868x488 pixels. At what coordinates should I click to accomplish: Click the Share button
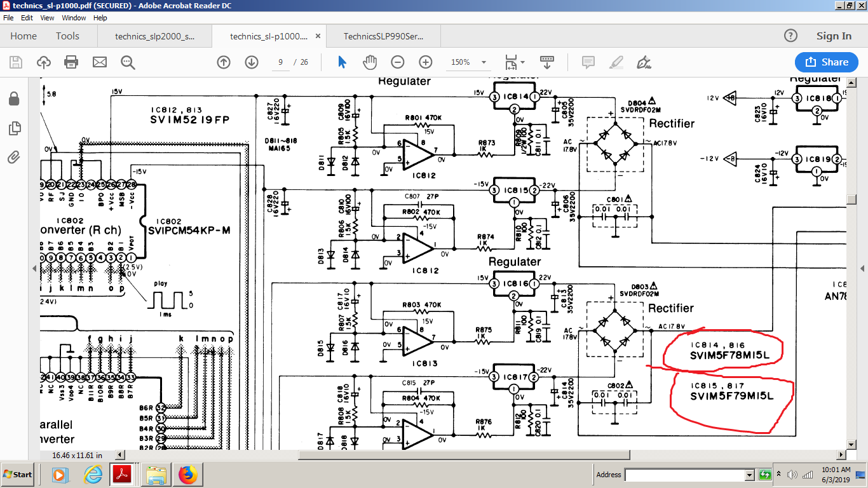(x=827, y=62)
